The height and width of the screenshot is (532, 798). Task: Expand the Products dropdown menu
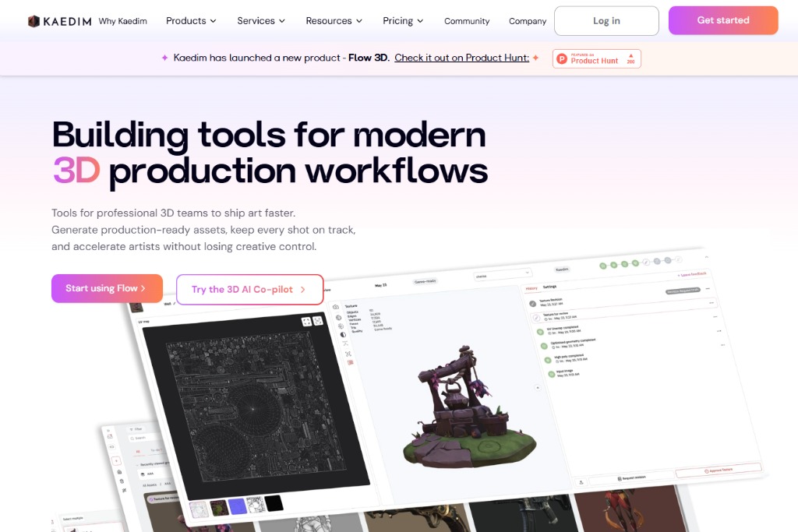click(x=191, y=21)
